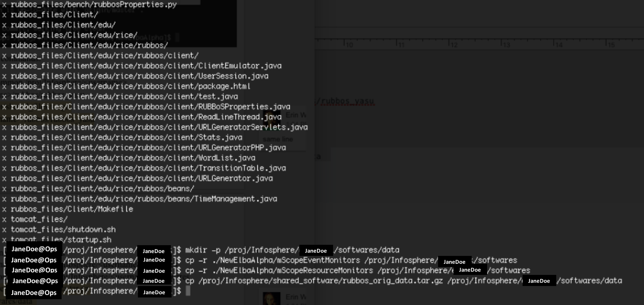Select the 'tomcat_files/' directory line
This screenshot has width=644, height=305.
click(35, 219)
